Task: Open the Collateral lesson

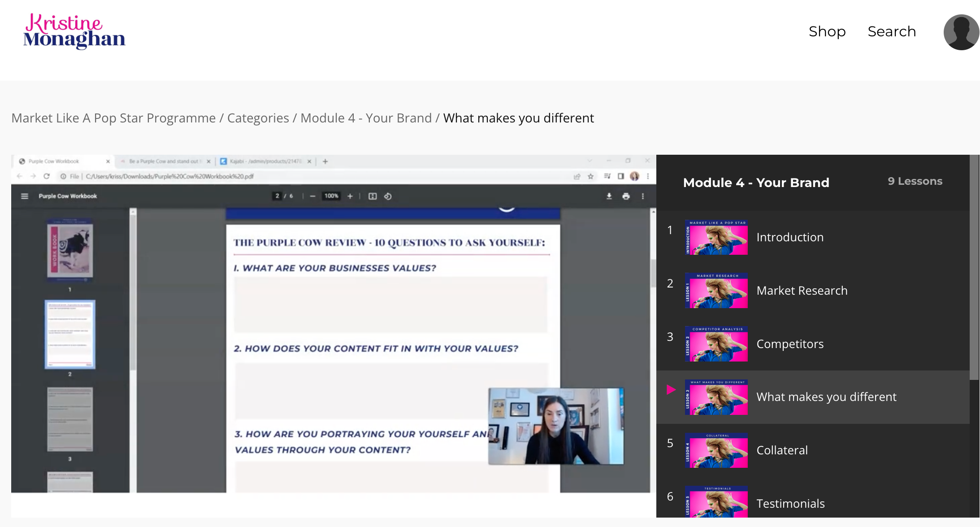Action: 782,450
